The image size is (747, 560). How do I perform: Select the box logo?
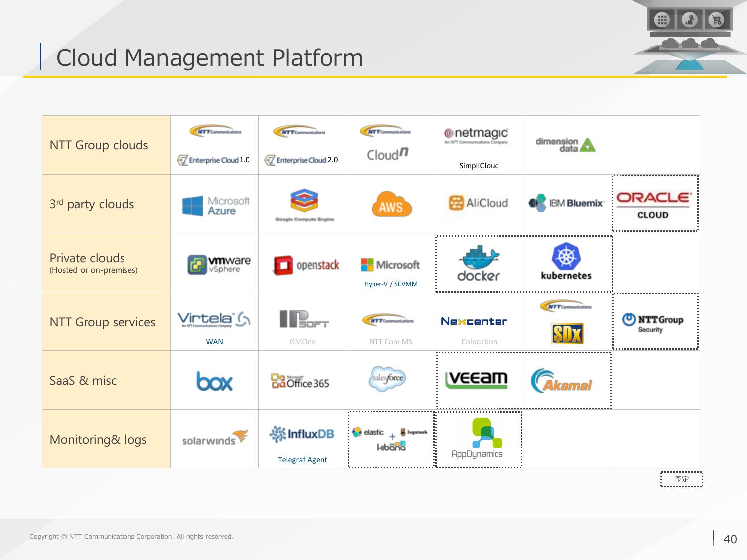point(214,381)
